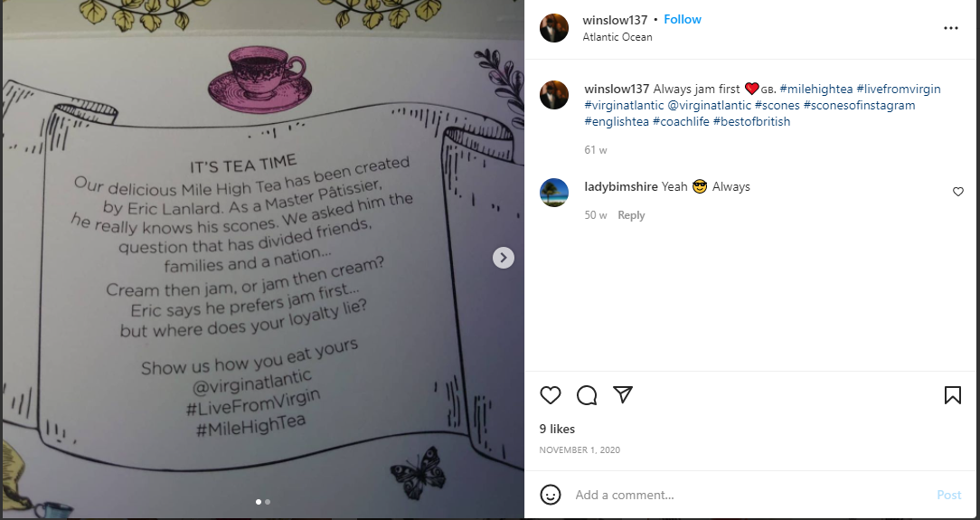
Task: Advance to the next photo with arrow
Action: click(504, 258)
